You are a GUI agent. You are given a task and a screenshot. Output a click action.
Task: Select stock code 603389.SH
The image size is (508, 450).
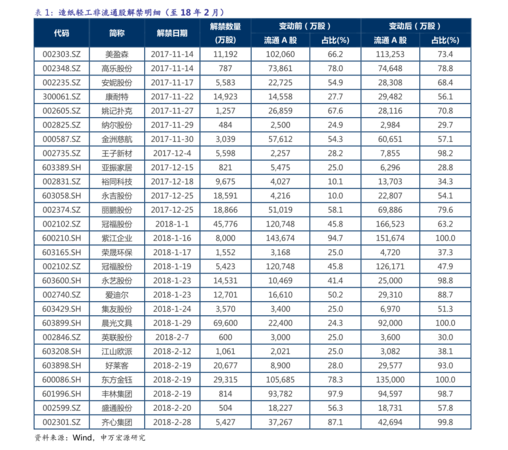[62, 167]
